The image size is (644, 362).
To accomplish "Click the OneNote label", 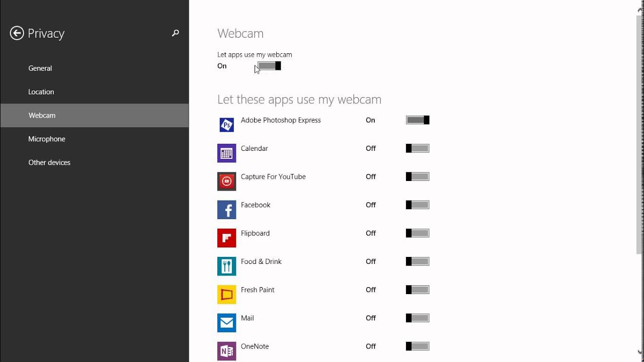I will pos(255,346).
